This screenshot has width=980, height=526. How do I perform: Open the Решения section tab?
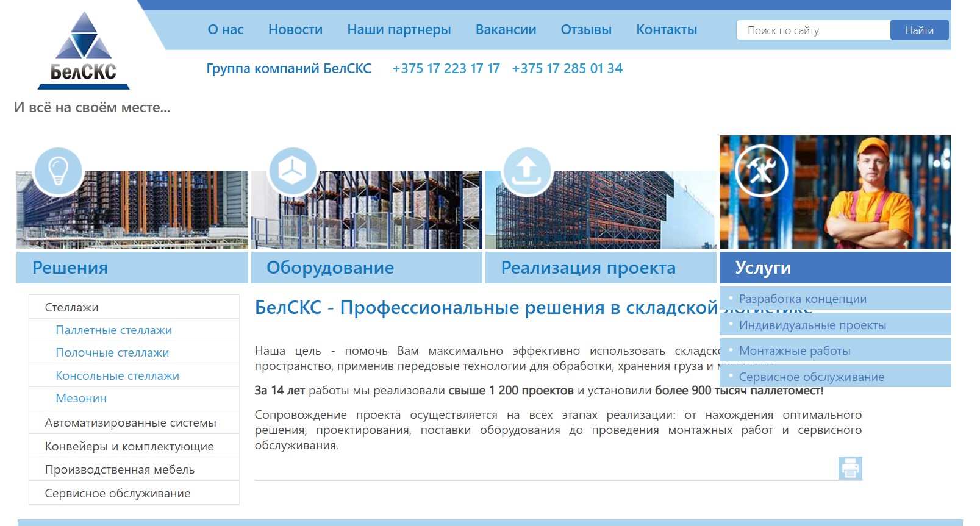coord(132,268)
